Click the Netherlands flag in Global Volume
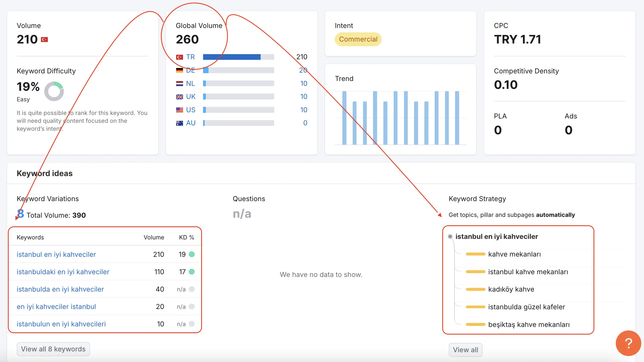Viewport: 644px width, 362px height. tap(179, 83)
